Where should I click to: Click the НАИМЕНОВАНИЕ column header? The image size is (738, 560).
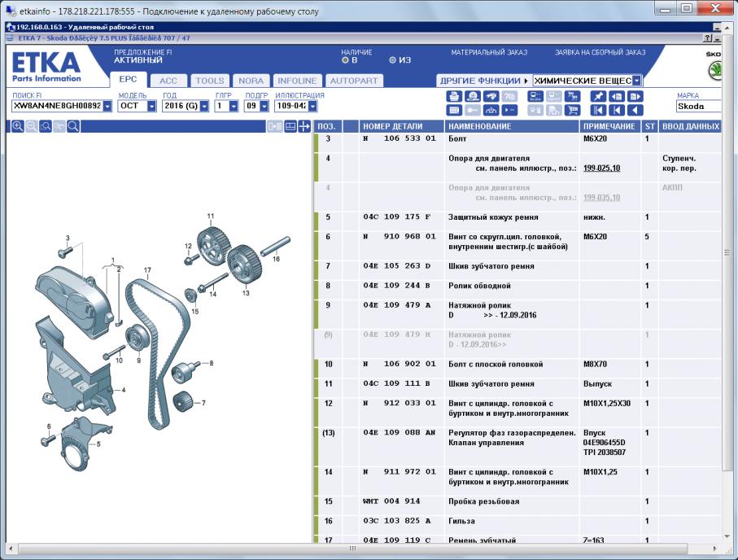pyautogui.click(x=512, y=126)
